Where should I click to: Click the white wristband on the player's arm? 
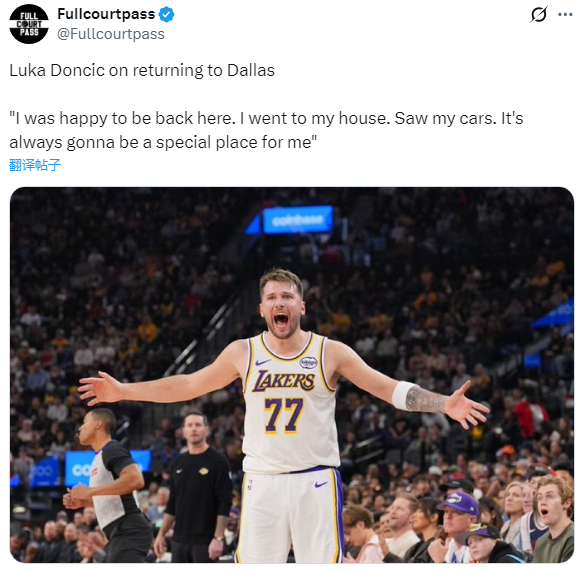[401, 395]
